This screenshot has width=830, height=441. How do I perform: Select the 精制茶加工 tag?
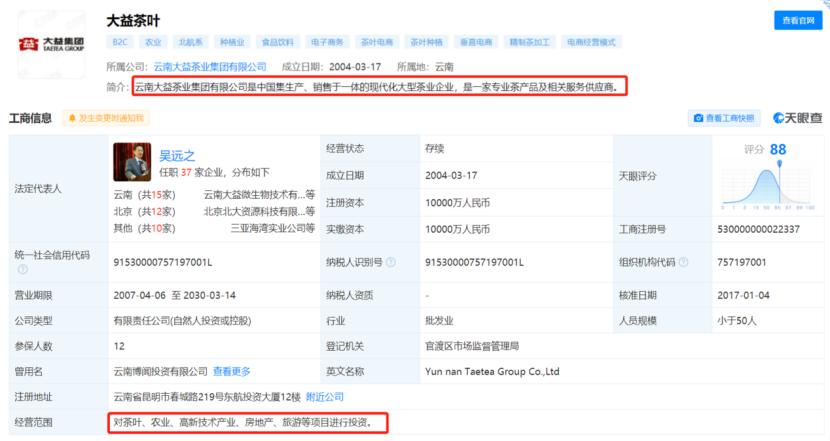coord(530,42)
